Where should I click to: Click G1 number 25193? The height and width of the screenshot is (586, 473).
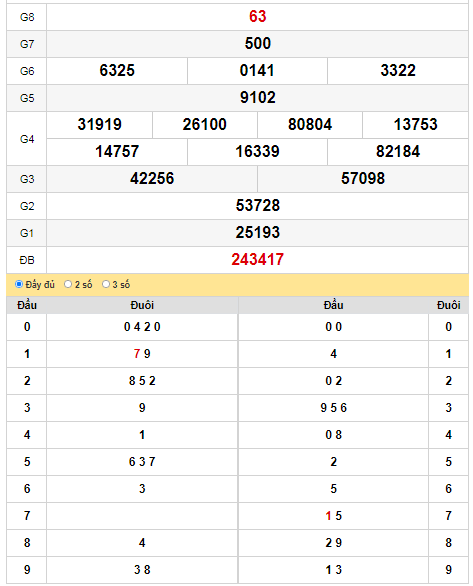[x=257, y=232]
